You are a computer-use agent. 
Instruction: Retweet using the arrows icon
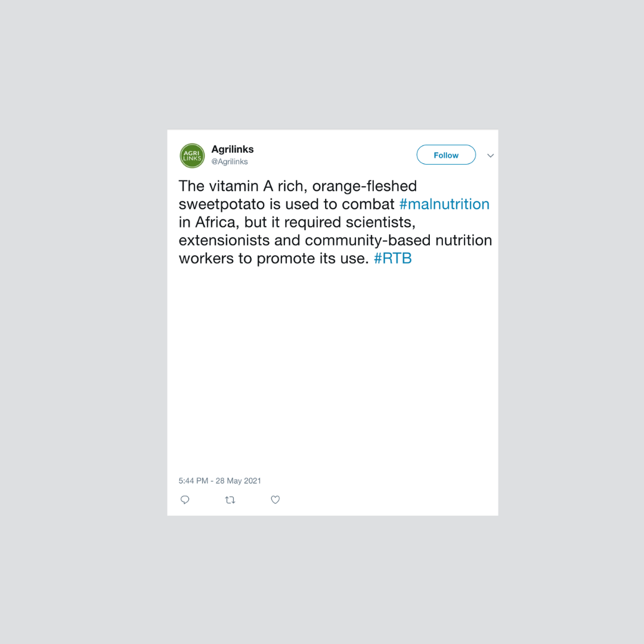[x=230, y=500]
